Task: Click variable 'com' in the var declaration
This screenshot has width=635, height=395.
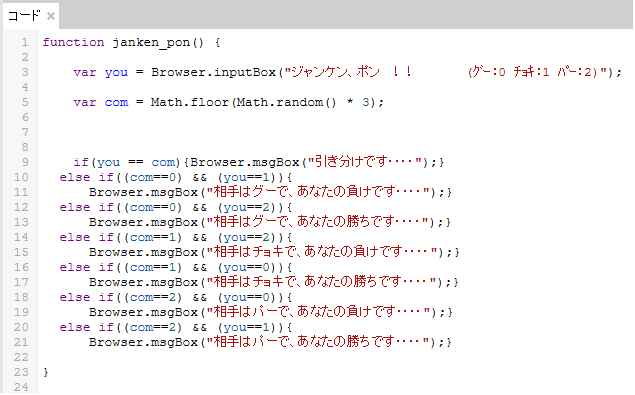Action: 116,102
